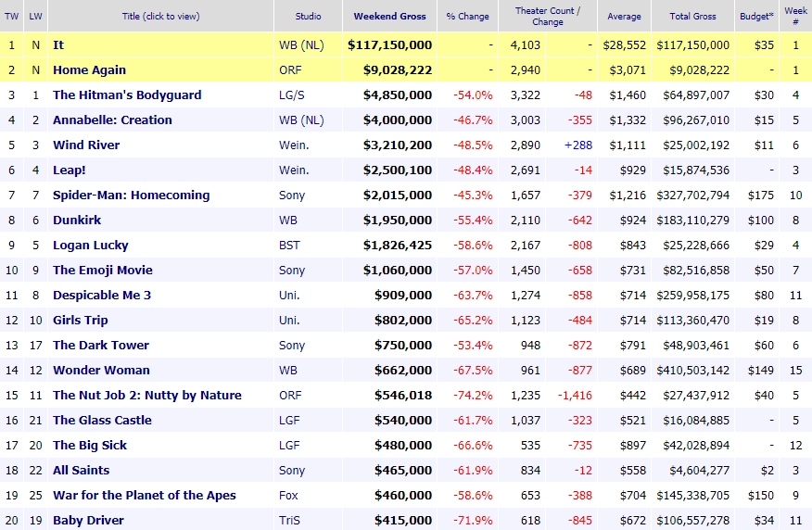Viewport: 812px width, 530px height.
Task: Open LGF studio link in The Glass Castle row
Action: point(289,421)
